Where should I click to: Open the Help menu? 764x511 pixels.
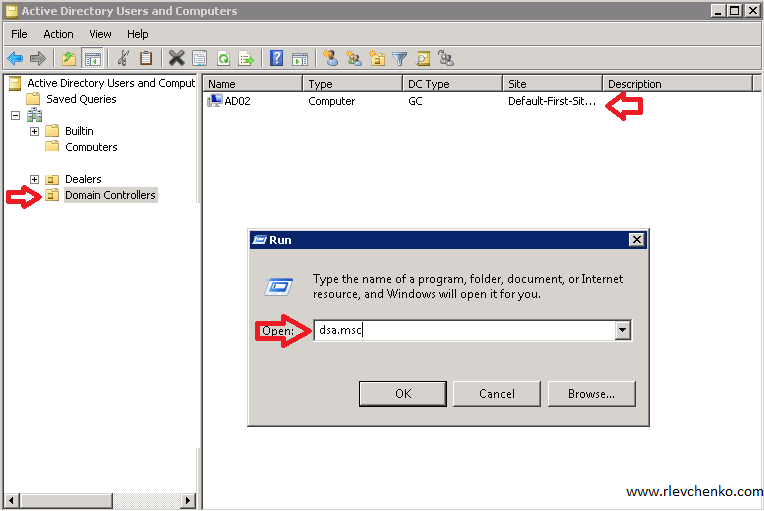coord(137,34)
